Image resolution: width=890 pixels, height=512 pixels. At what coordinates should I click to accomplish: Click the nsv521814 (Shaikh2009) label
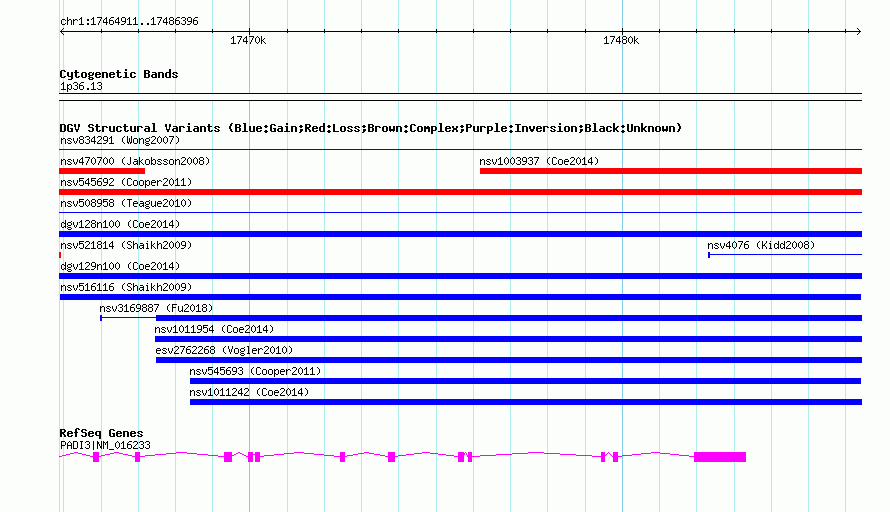pyautogui.click(x=126, y=245)
